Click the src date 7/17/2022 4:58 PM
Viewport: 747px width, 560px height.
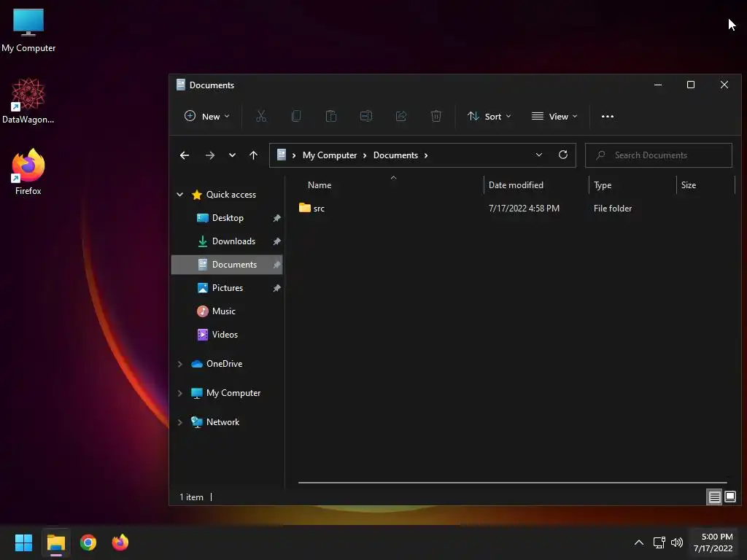524,208
